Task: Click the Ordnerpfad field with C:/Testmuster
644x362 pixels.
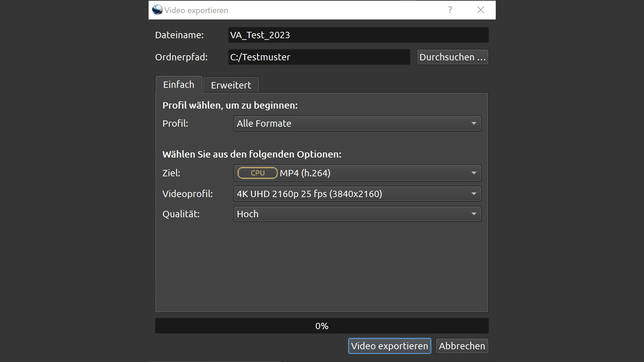Action: point(319,57)
